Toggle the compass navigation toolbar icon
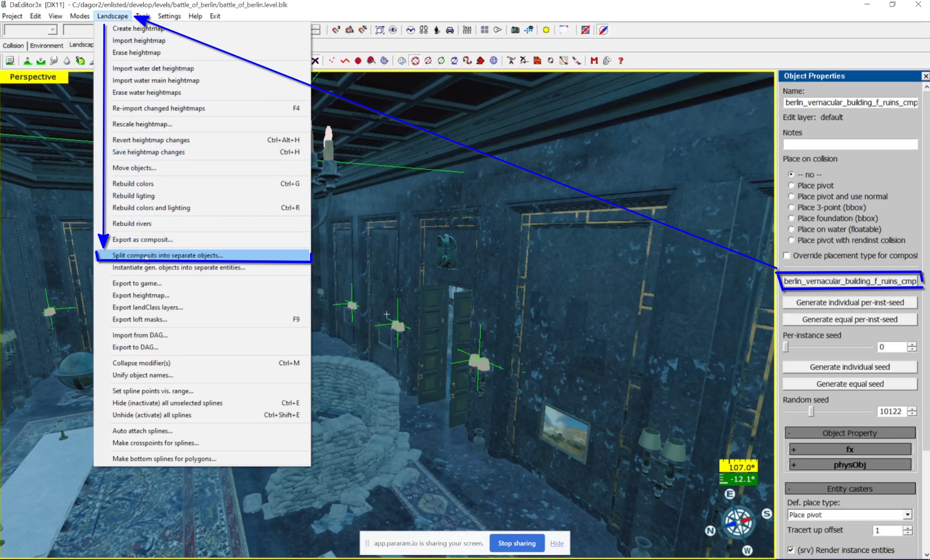 click(x=603, y=30)
